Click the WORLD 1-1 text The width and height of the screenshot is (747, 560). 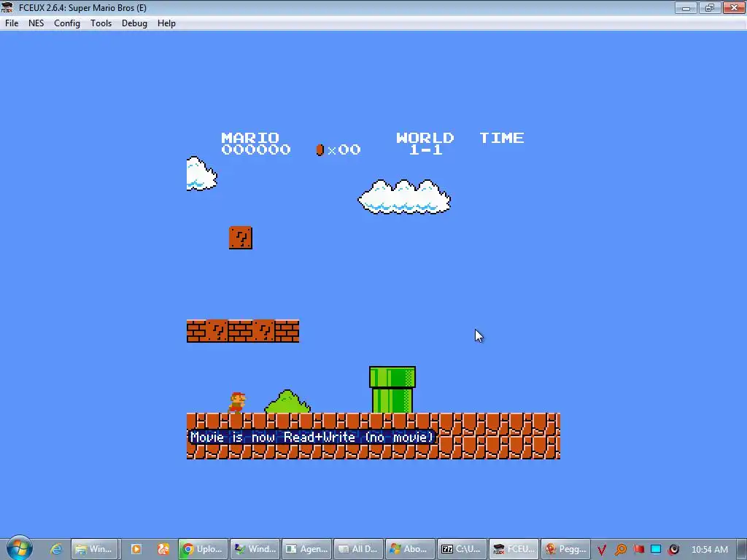tap(425, 144)
